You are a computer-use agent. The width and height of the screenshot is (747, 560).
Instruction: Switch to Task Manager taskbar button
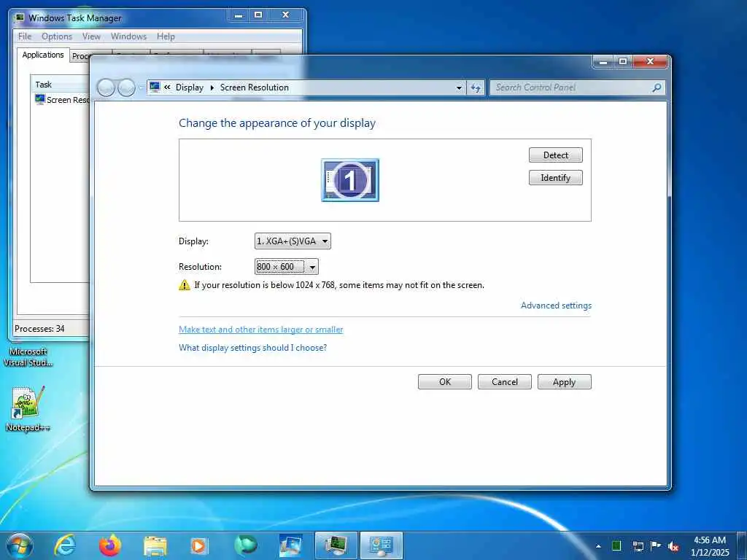point(336,545)
